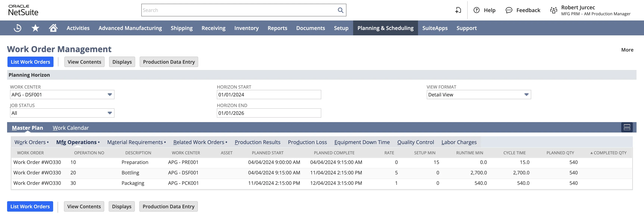Click the search magnifier icon

(340, 10)
